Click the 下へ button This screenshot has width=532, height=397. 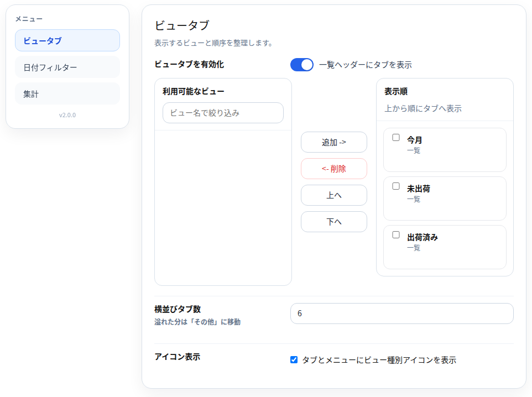pos(334,222)
